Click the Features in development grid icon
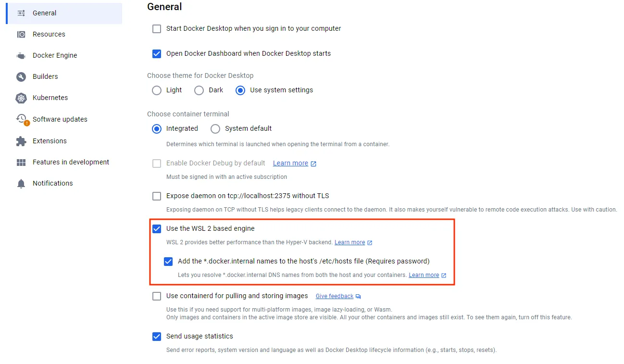 click(21, 162)
